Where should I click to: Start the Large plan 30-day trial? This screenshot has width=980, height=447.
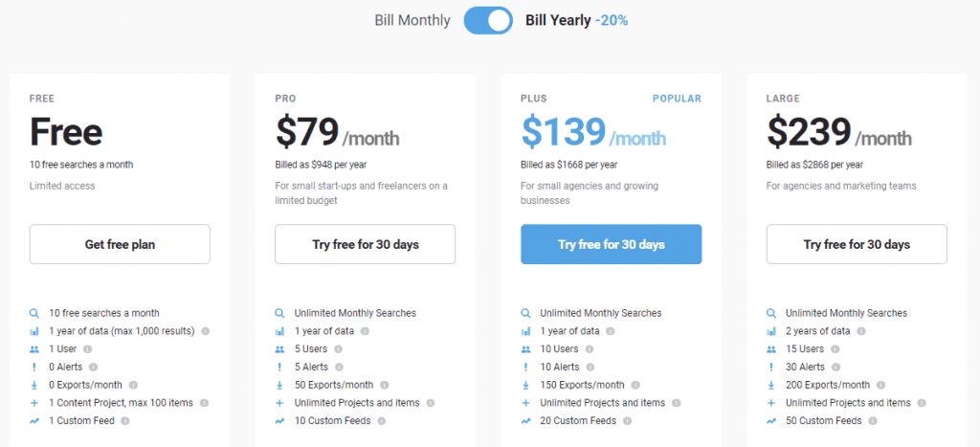click(x=857, y=244)
